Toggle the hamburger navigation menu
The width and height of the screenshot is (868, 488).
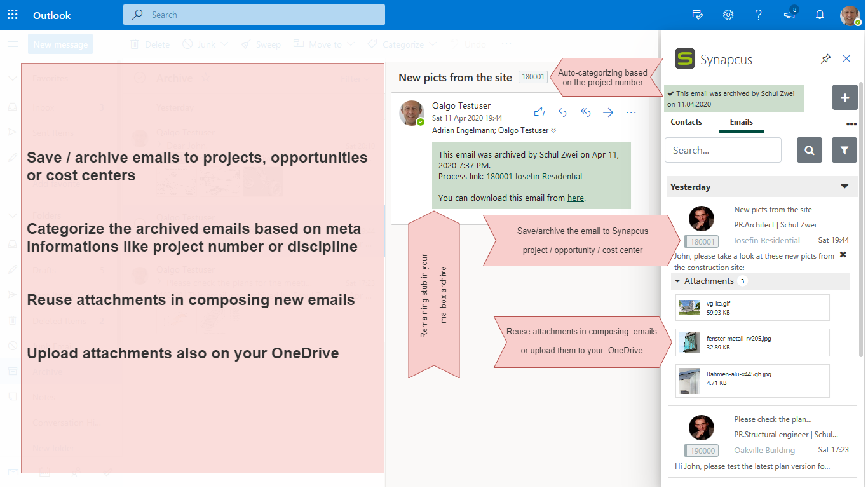pyautogui.click(x=13, y=44)
